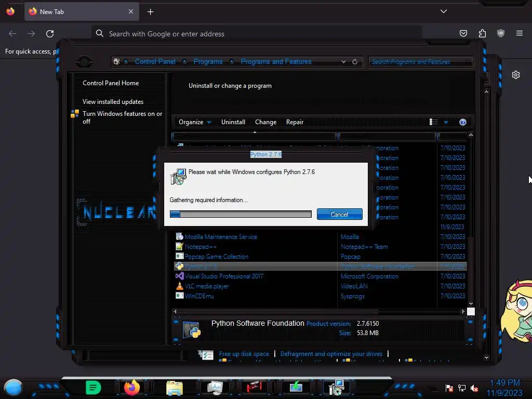The height and width of the screenshot is (399, 532).
Task: Open Turn Windows features on or off
Action: [123, 117]
